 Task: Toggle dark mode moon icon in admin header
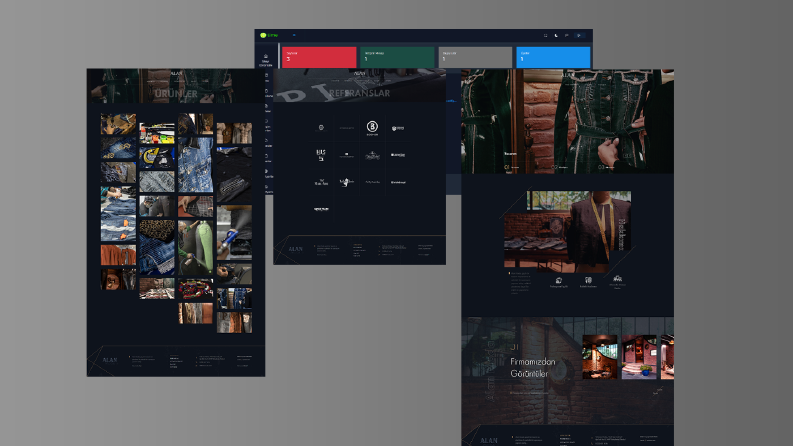[x=556, y=35]
